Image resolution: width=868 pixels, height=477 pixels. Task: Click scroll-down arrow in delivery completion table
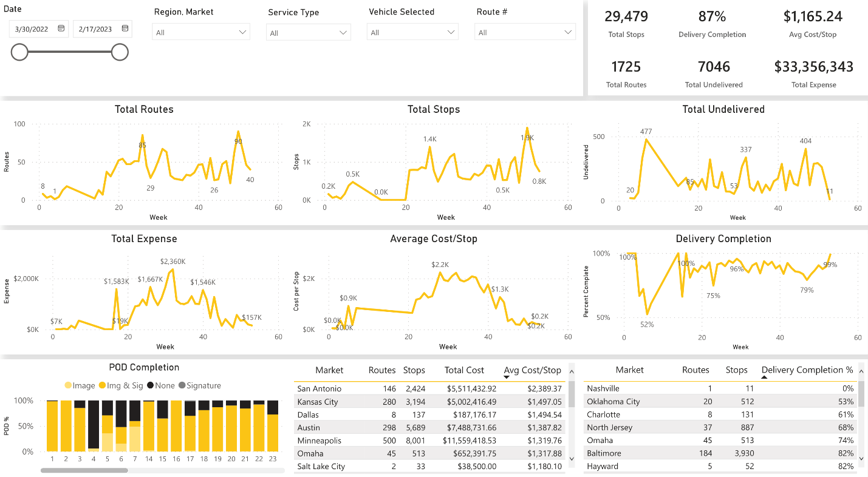tap(861, 459)
